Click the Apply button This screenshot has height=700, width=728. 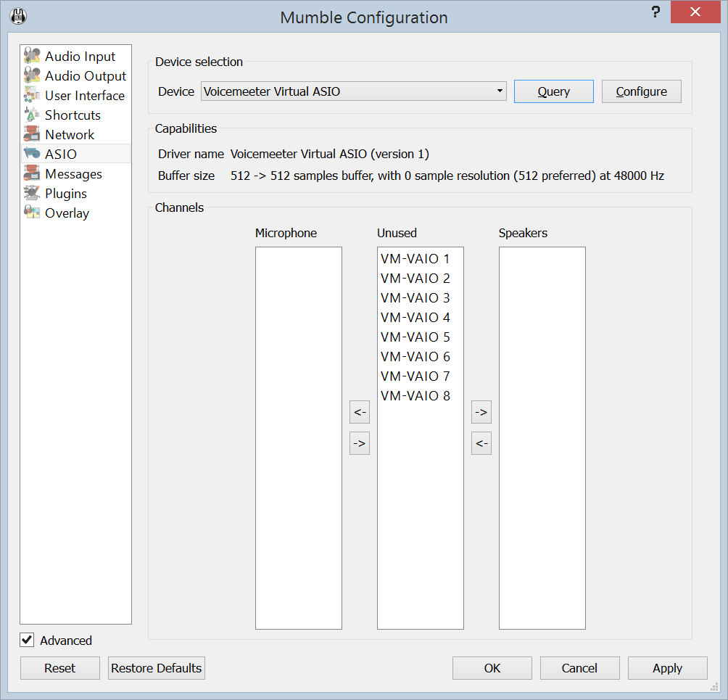point(667,668)
